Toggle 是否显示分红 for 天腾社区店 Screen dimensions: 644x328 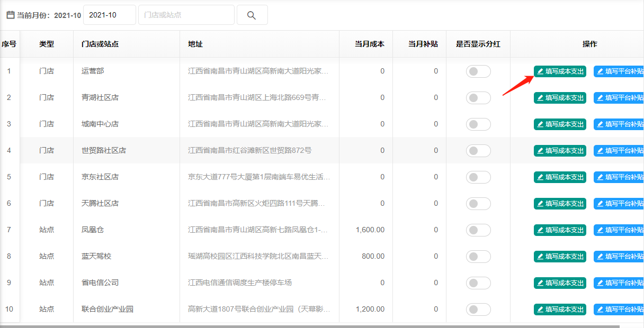click(x=478, y=204)
